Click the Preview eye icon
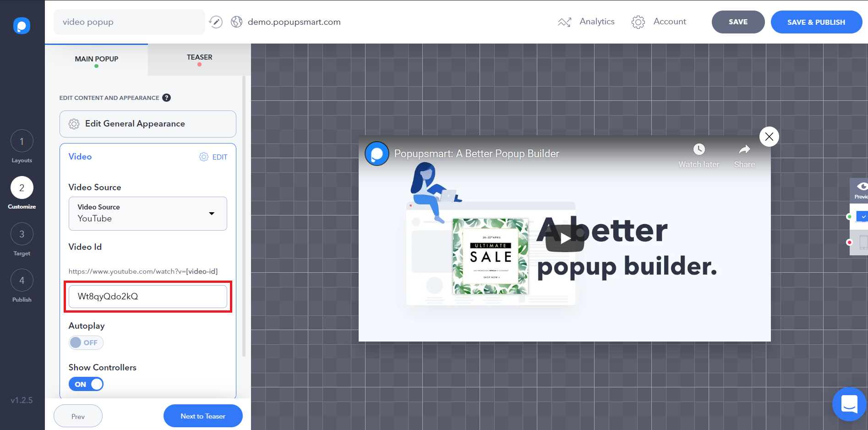868x430 pixels. coord(862,186)
